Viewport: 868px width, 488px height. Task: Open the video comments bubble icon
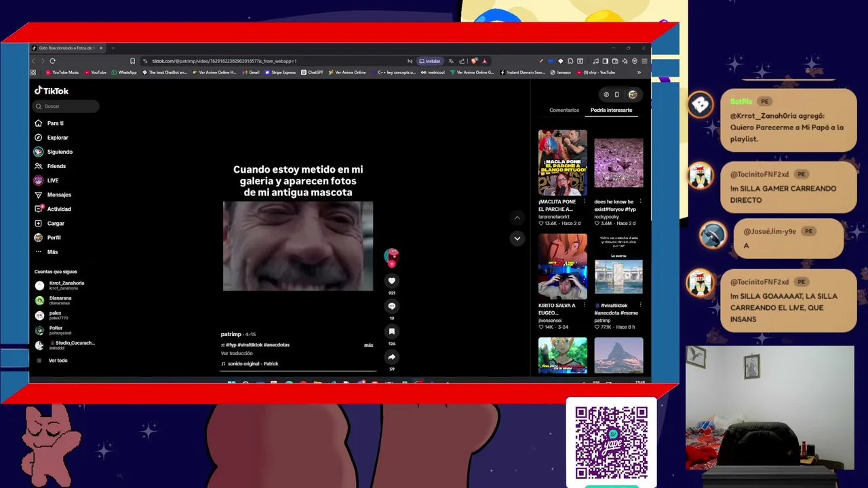click(x=391, y=306)
